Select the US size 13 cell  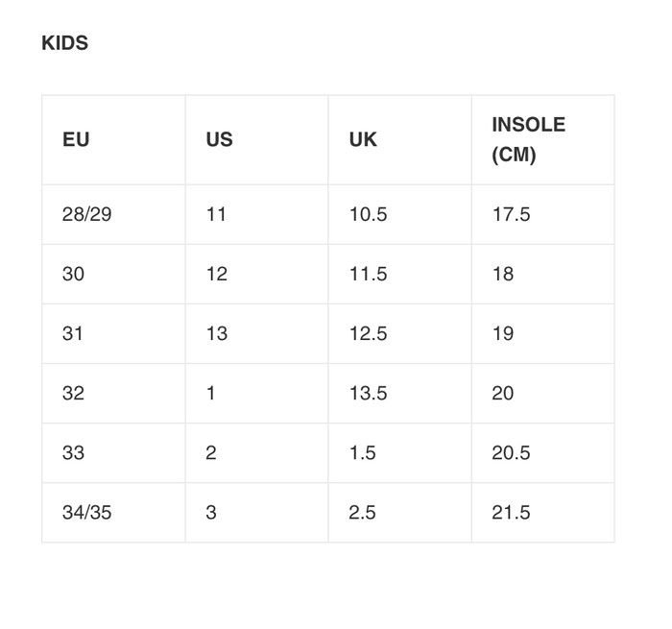[x=256, y=333]
